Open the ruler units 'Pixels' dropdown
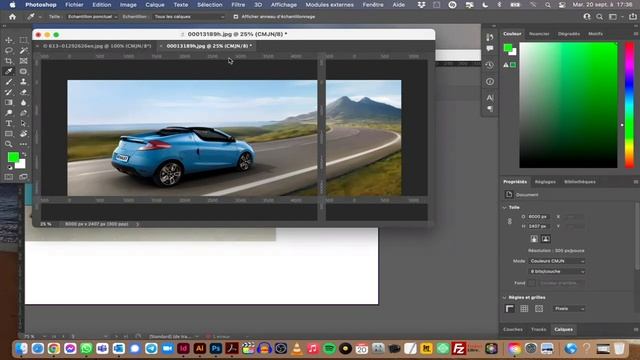 (569, 309)
